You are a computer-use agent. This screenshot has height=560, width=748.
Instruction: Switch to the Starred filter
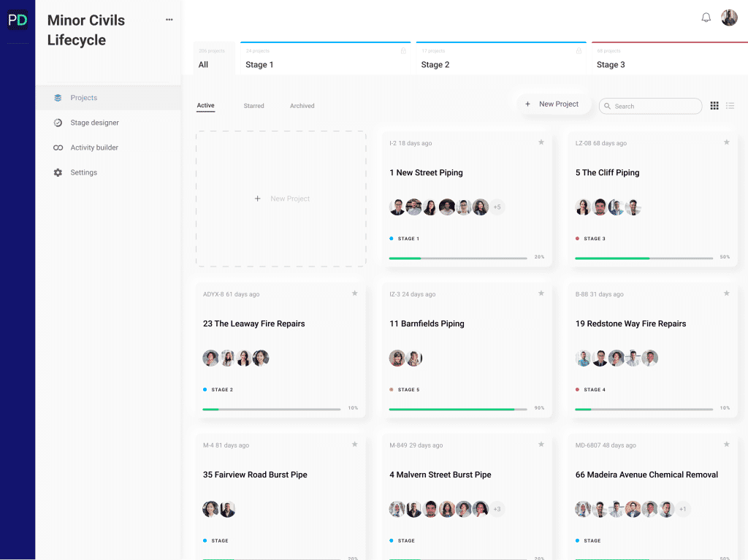[x=253, y=106]
